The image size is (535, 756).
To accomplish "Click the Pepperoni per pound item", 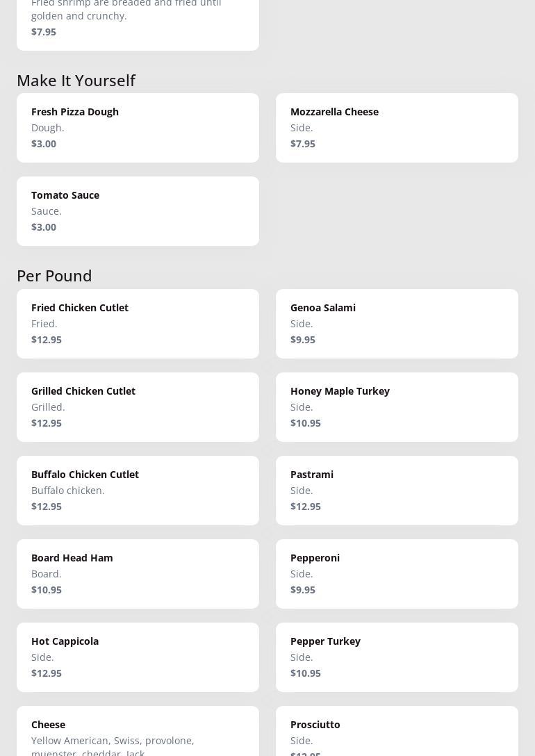I will [x=397, y=574].
